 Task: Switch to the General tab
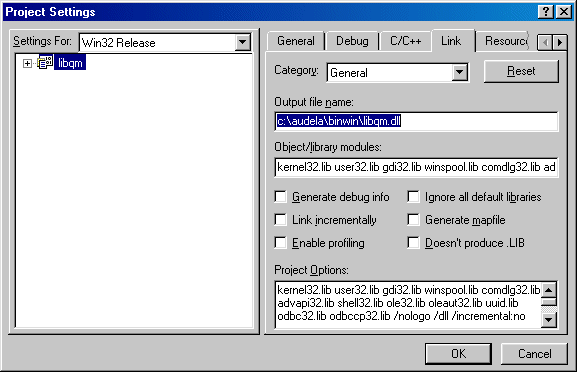(296, 41)
